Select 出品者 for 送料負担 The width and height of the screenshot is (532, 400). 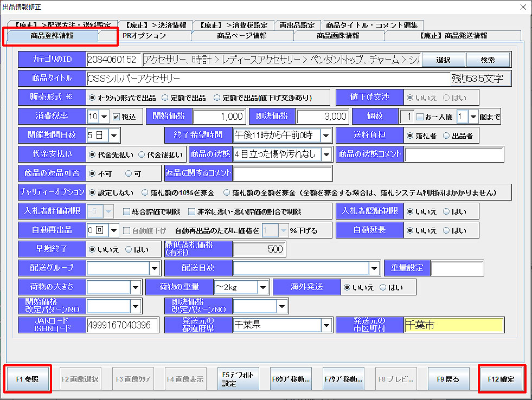(x=446, y=136)
